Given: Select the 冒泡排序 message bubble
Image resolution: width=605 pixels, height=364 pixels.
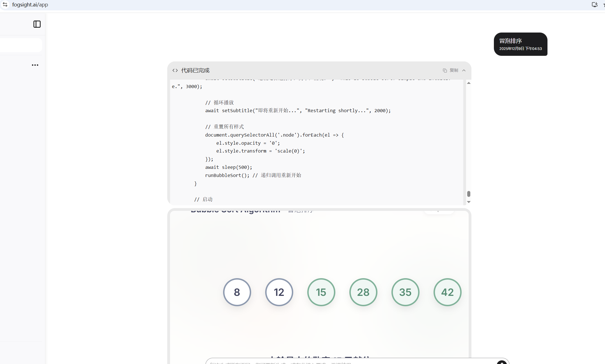Looking at the screenshot, I should click(x=520, y=44).
